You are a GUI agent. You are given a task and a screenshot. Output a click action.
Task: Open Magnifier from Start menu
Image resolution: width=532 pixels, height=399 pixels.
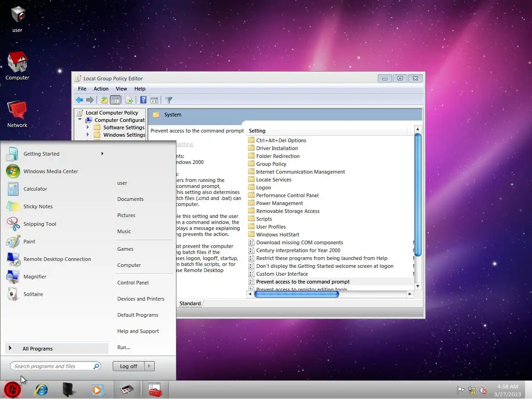[x=35, y=277]
